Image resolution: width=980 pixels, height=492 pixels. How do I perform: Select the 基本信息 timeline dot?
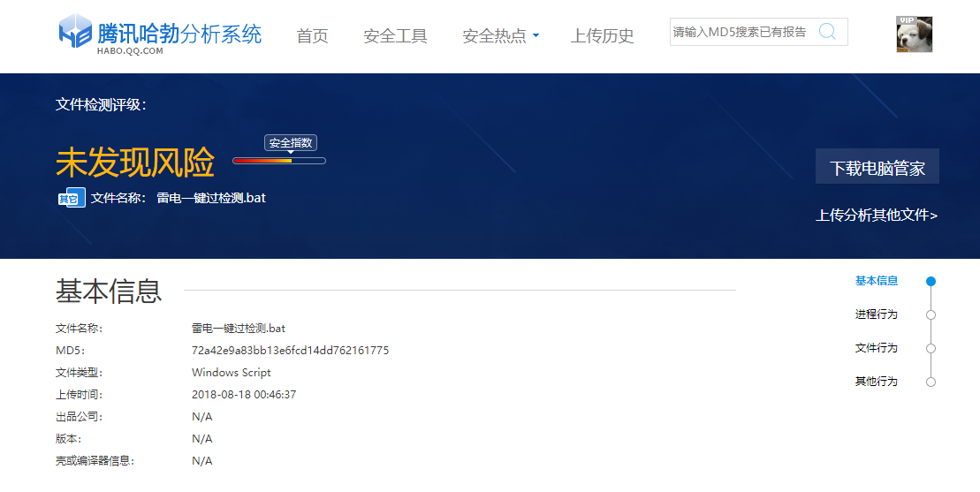coord(931,282)
